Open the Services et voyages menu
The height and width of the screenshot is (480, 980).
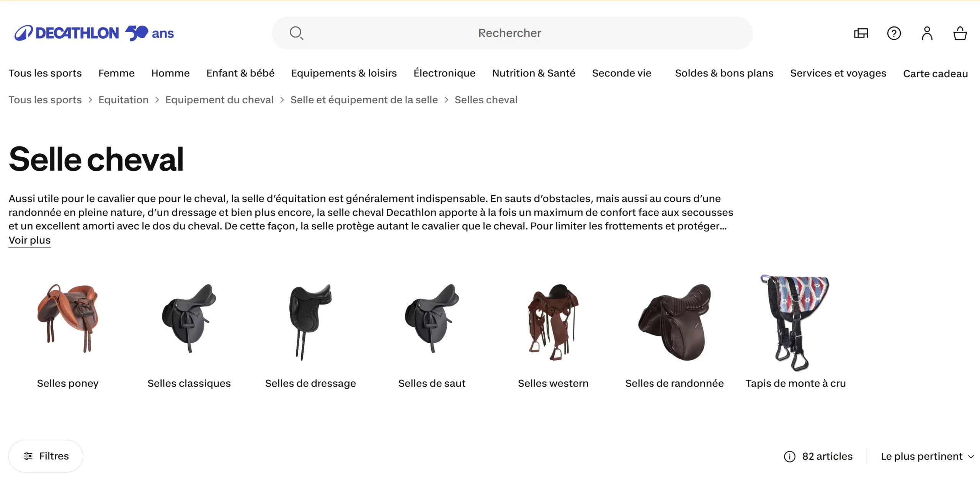point(838,73)
